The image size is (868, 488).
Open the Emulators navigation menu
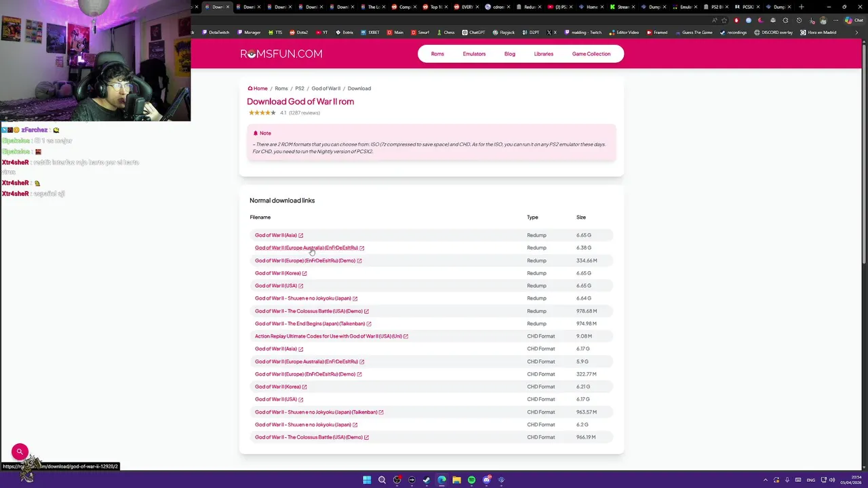(474, 54)
